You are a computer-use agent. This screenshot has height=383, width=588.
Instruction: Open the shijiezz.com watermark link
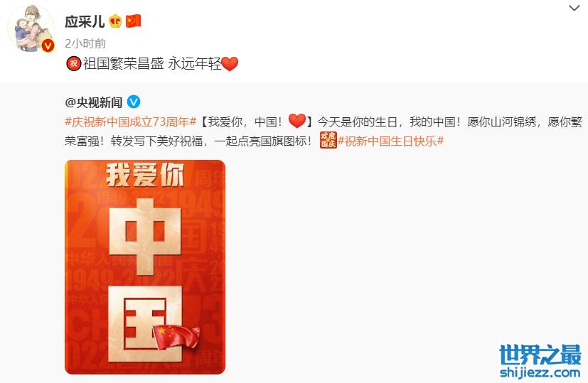tap(540, 372)
